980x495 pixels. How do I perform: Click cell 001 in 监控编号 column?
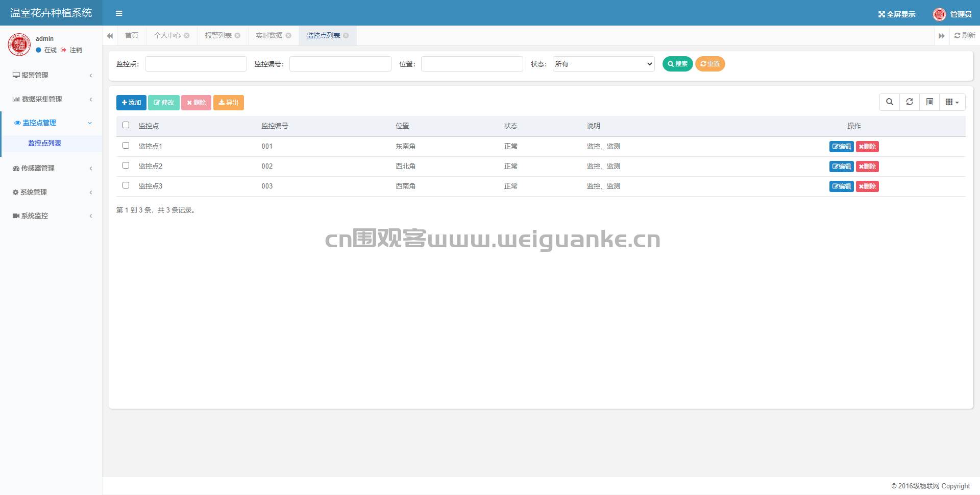[x=267, y=146]
